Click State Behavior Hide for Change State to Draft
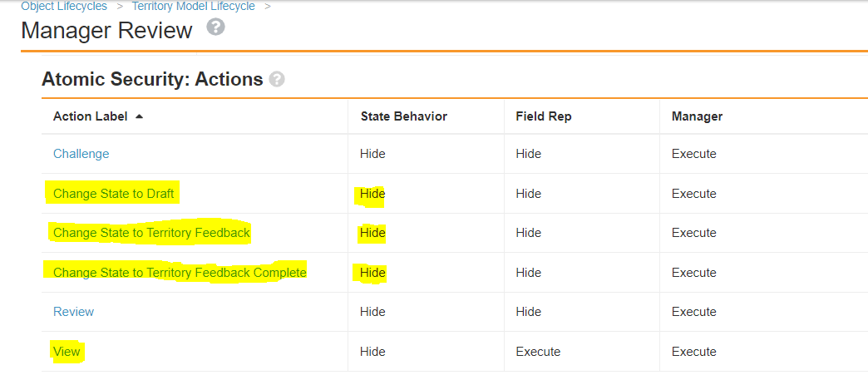Screen dimensions: 868x380 372,194
